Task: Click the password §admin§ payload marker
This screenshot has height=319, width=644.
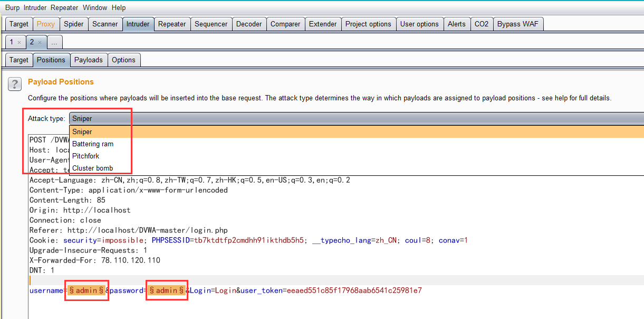Action: point(166,290)
